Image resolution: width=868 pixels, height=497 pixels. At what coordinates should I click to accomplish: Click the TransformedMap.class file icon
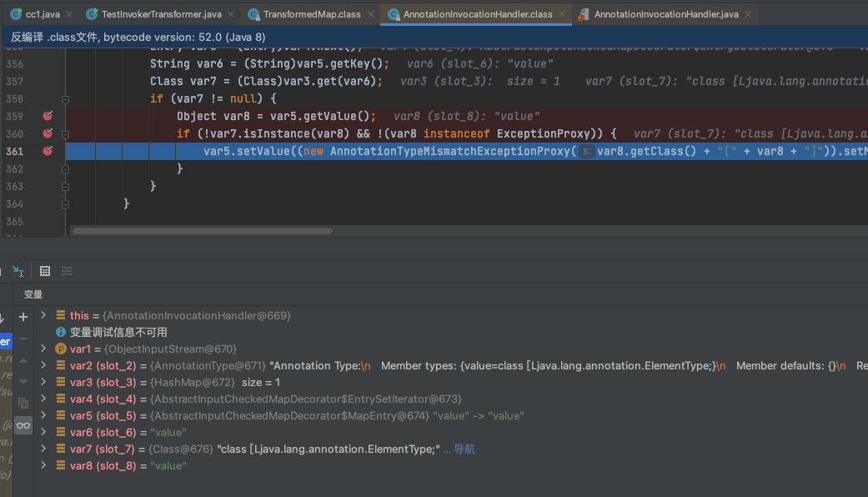253,14
